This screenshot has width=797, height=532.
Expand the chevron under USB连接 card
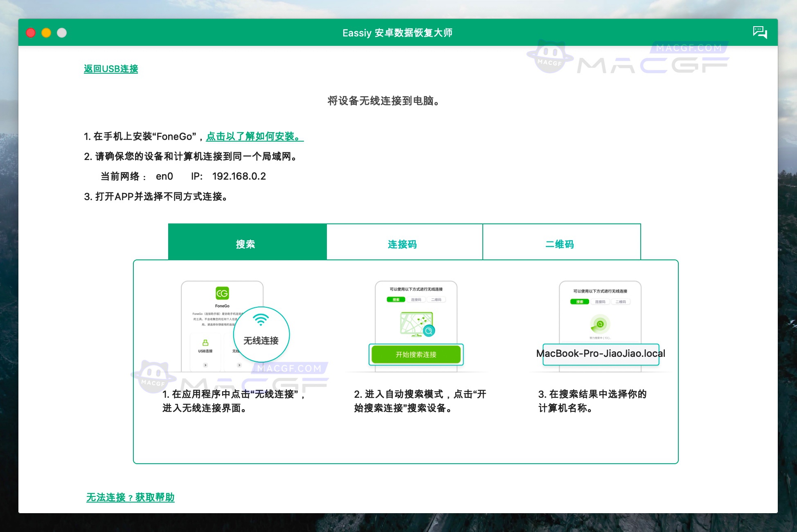point(205,365)
